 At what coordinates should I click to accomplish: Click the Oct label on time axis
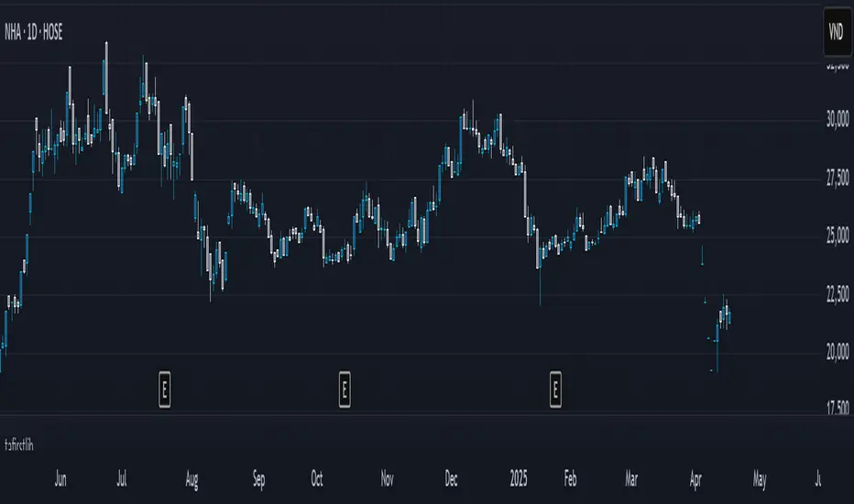[317, 479]
